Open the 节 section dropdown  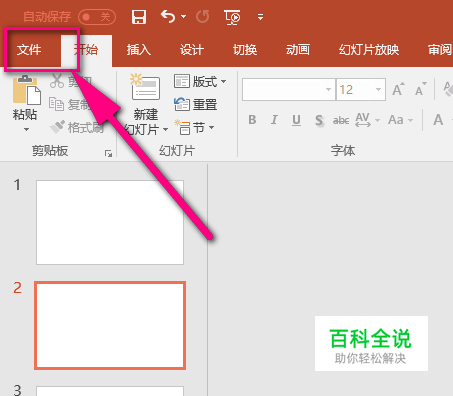194,127
